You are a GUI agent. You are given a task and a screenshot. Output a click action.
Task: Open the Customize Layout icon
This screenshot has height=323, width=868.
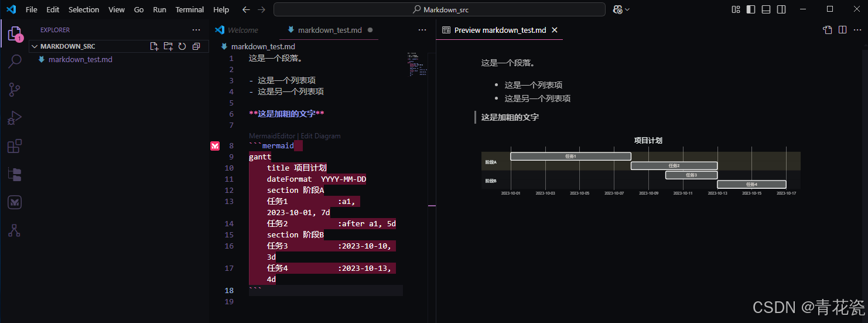[x=736, y=9]
